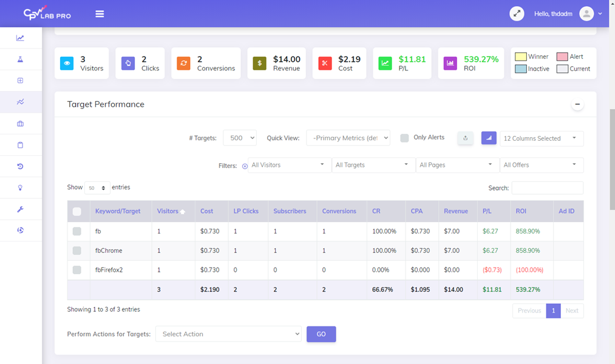Click inside the Search input field

pos(546,187)
